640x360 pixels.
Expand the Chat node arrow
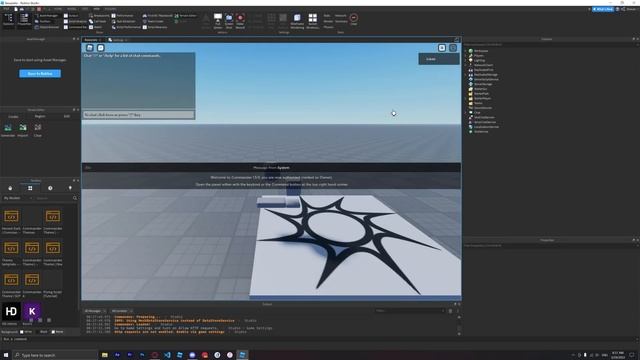coord(465,112)
